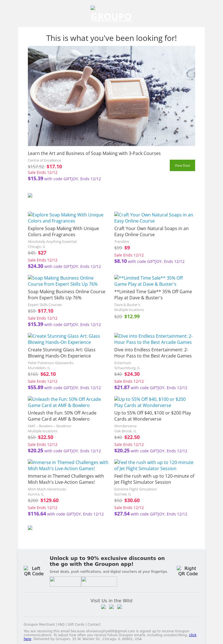Click the left app download badge
Image resolution: width=223 pixels, height=644 pixels.
click(65, 581)
